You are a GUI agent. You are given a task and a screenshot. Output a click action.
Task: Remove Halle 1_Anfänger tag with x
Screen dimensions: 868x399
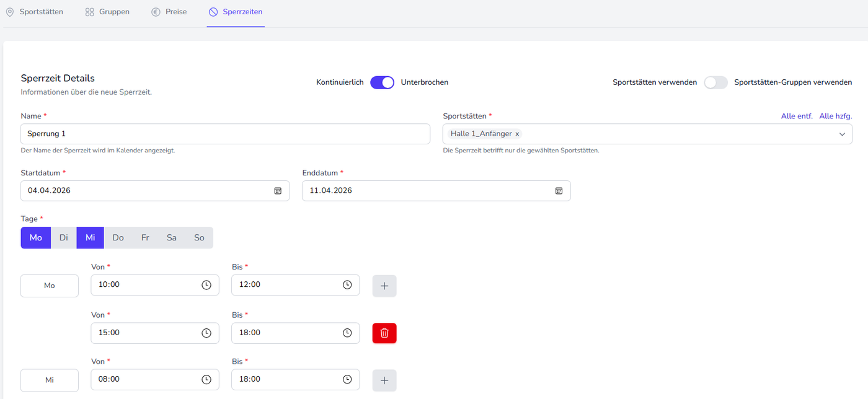click(x=517, y=134)
